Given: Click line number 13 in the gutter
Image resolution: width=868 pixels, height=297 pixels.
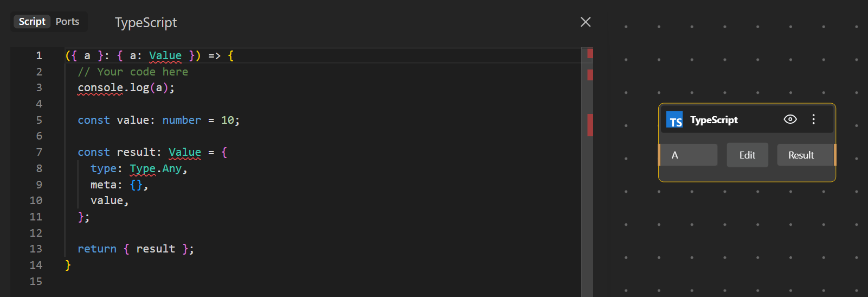Looking at the screenshot, I should (36, 249).
